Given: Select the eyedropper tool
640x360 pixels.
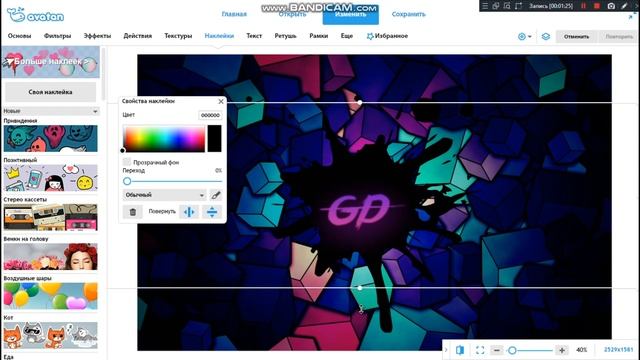Looking at the screenshot, I should (x=216, y=195).
